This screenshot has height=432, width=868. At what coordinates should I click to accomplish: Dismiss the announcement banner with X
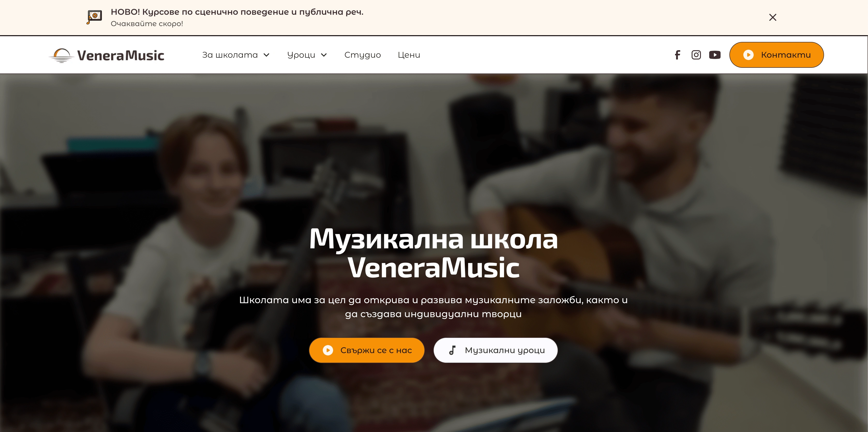click(773, 17)
